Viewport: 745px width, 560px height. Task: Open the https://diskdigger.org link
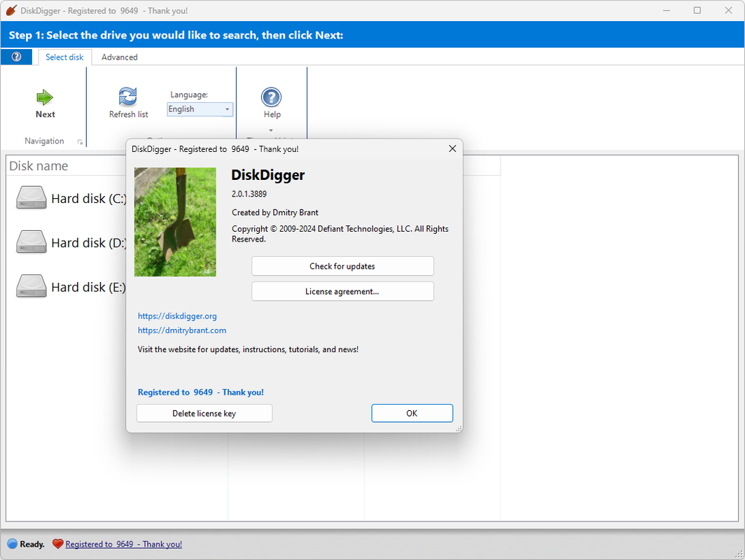point(177,316)
